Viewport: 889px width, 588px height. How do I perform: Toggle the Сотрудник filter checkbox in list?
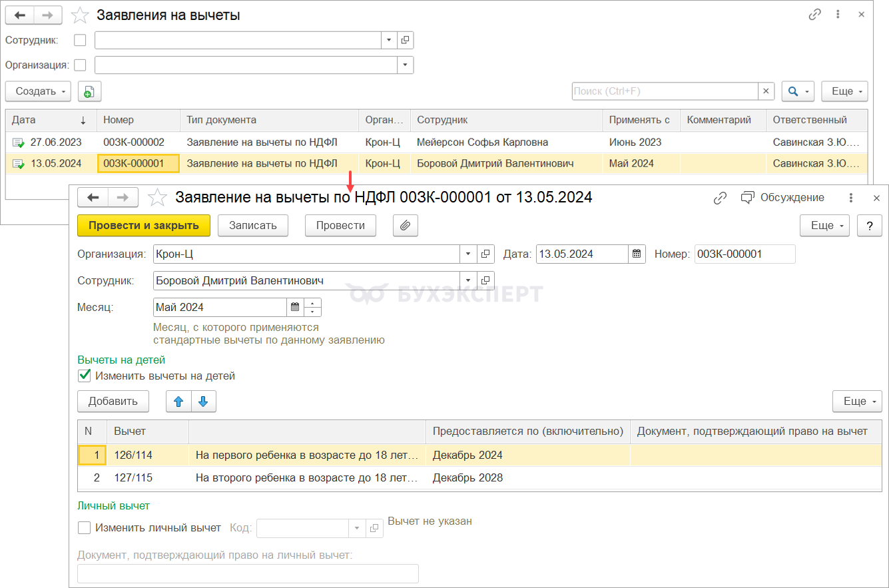coord(80,40)
